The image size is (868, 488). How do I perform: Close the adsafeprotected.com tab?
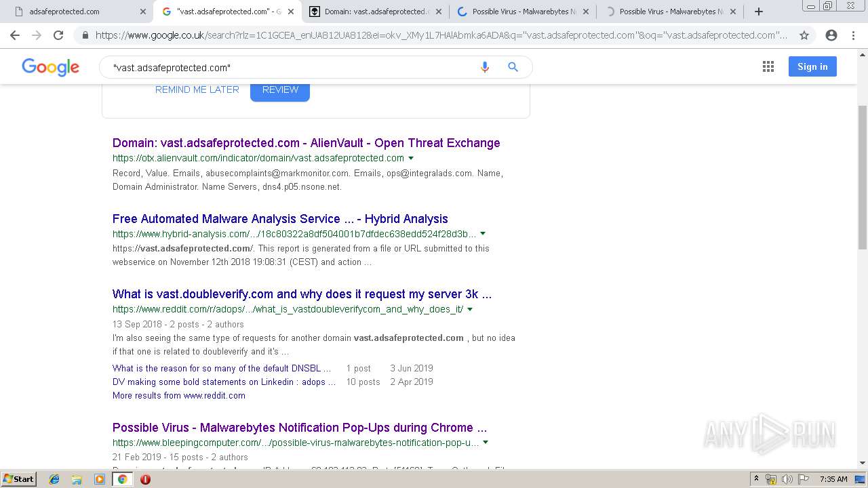[142, 12]
